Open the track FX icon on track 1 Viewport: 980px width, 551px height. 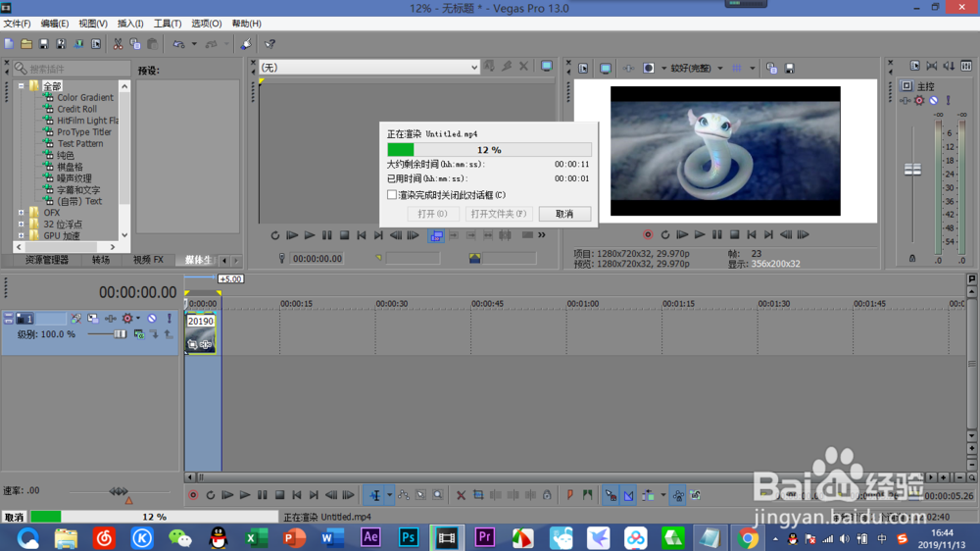(111, 319)
